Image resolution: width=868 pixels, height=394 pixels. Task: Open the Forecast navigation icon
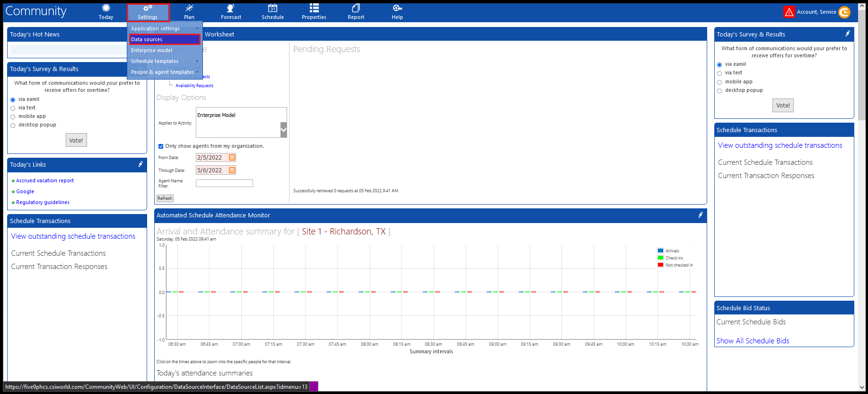tap(231, 8)
